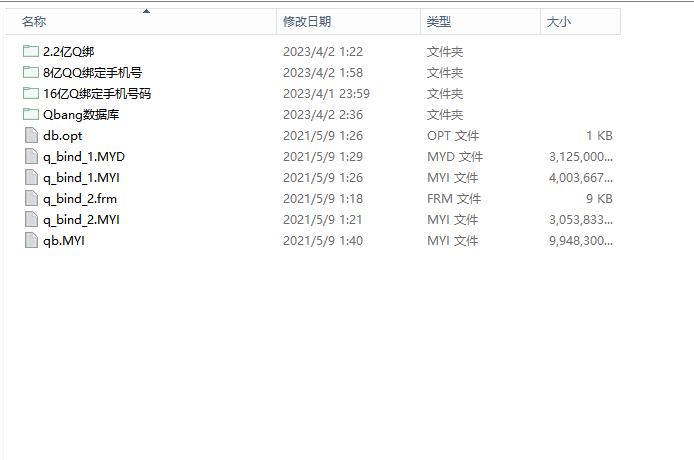Select the qb.MYI file icon
Image resolution: width=694 pixels, height=460 pixels.
tap(31, 240)
